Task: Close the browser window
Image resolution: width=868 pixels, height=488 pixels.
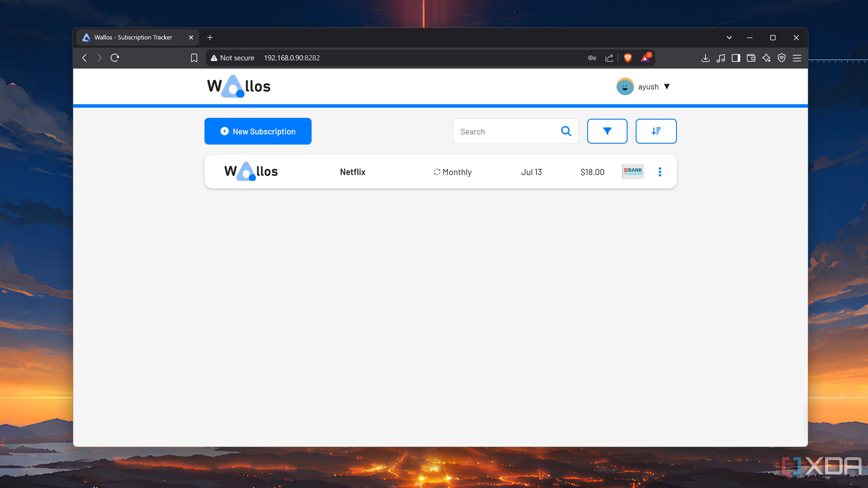Action: (796, 37)
